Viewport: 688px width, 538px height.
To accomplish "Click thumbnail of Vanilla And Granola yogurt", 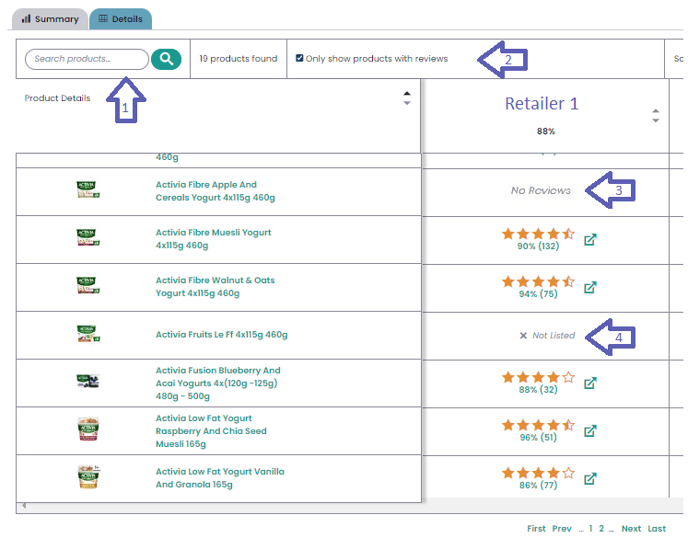I will tap(88, 477).
